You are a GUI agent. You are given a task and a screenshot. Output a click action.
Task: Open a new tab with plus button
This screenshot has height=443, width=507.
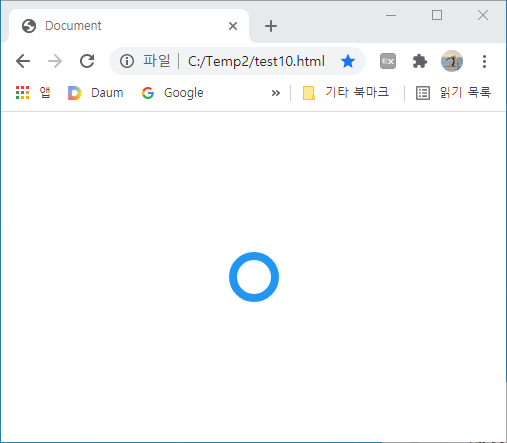[x=271, y=26]
